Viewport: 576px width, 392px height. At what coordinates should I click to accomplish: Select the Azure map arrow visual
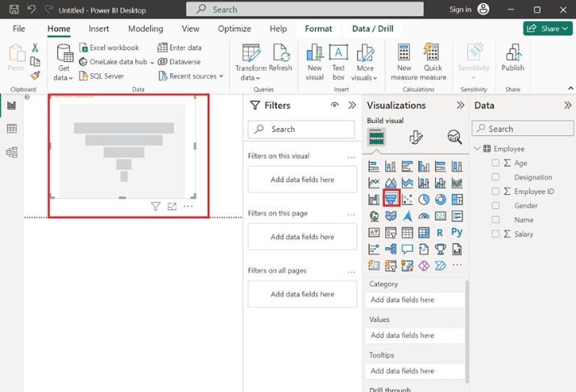(x=407, y=216)
